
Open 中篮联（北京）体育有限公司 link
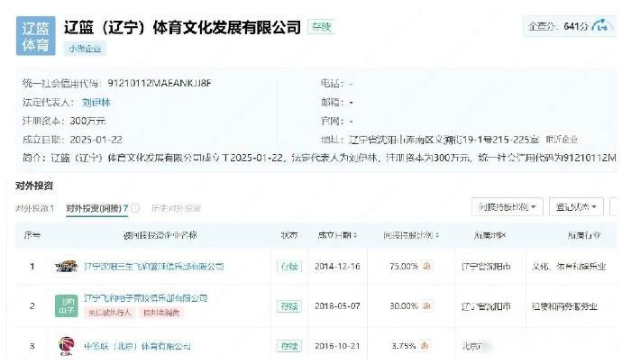[137, 346]
